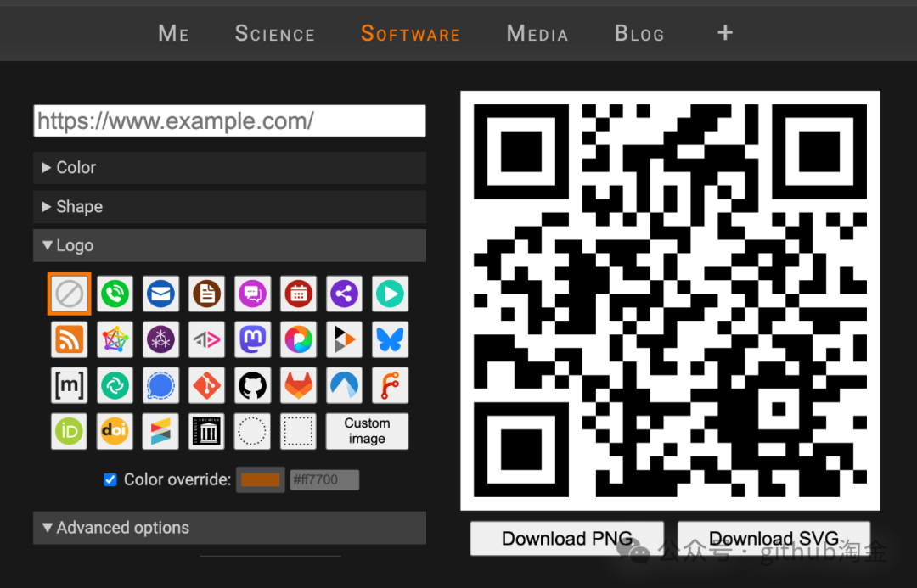Choose the dotted circle placeholder logo
The height and width of the screenshot is (588, 917).
[253, 431]
